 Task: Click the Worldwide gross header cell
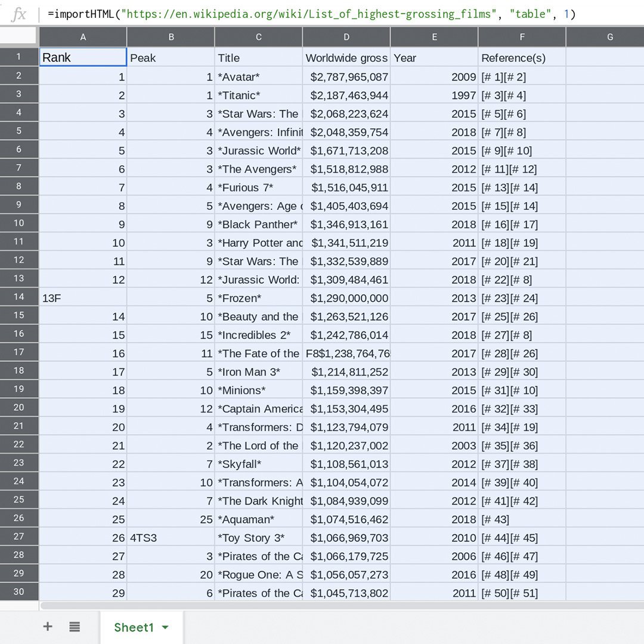tap(346, 57)
